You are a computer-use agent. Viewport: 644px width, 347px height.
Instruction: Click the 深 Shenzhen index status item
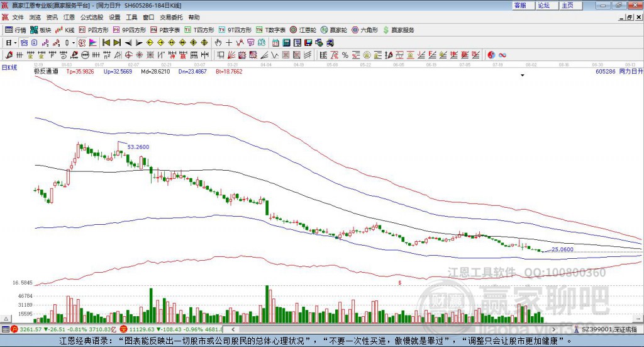click(x=172, y=329)
